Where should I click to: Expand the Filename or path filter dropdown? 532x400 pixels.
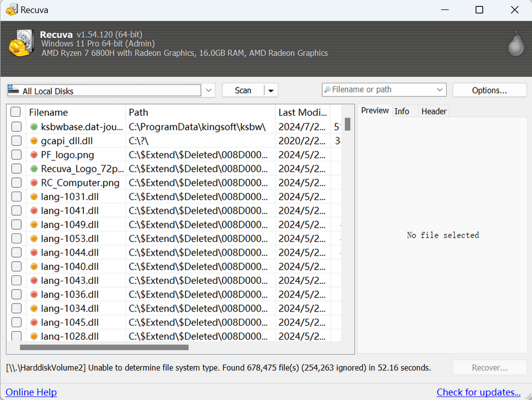click(x=440, y=90)
